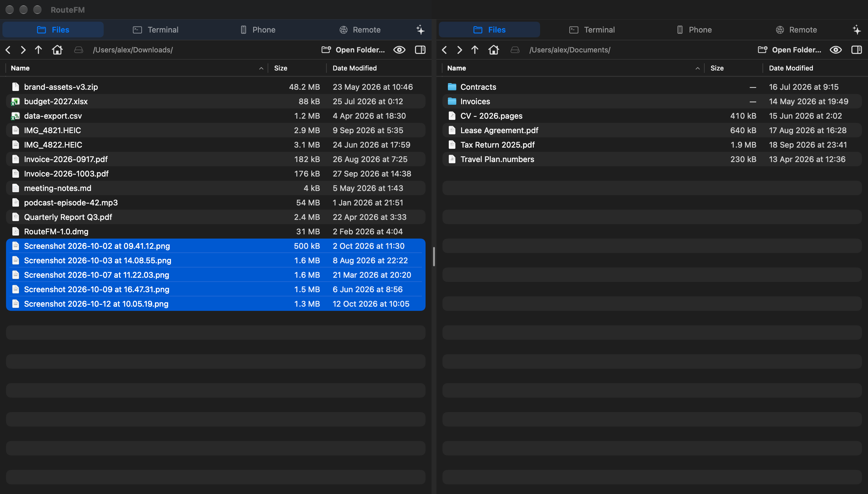Click the budget-2027.xlsx spreadsheet icon
The width and height of the screenshot is (868, 494).
coord(15,102)
